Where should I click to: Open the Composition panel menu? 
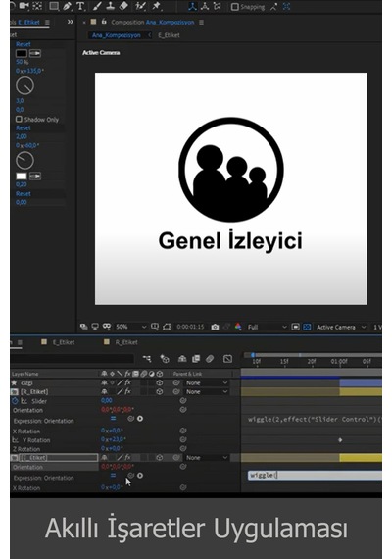[201, 23]
